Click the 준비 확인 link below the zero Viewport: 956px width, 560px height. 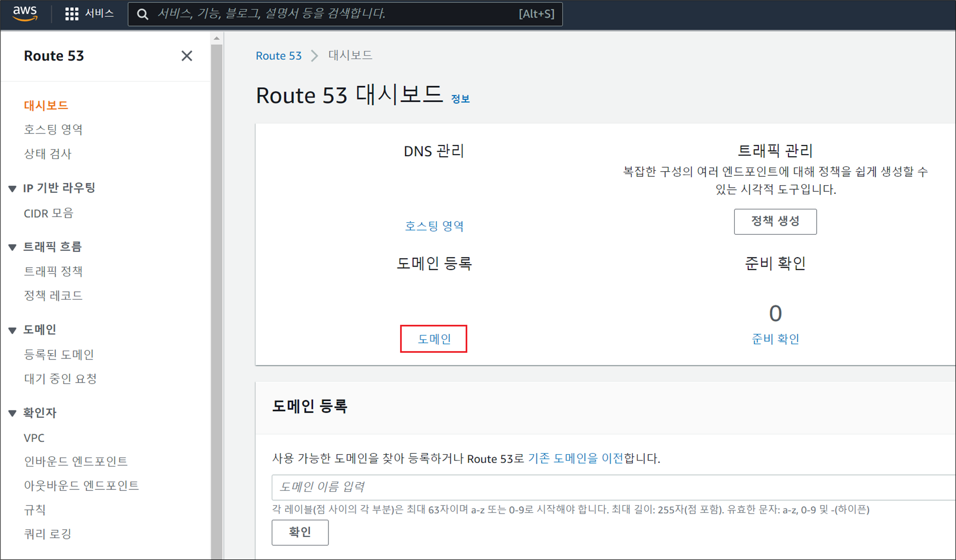(x=775, y=339)
